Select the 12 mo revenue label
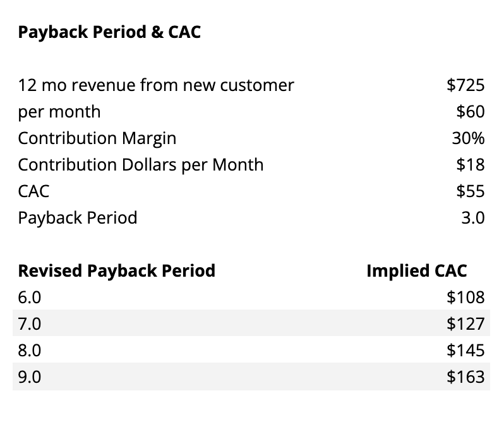The height and width of the screenshot is (422, 504). pyautogui.click(x=156, y=85)
